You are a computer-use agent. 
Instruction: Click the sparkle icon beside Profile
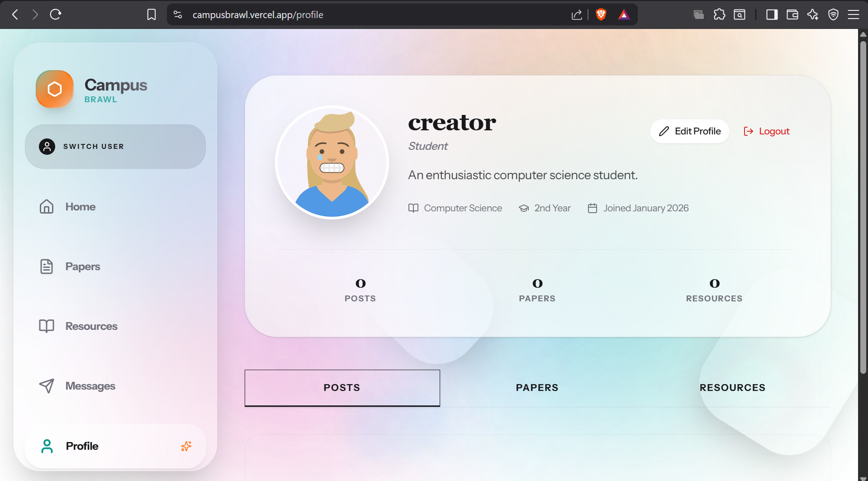pyautogui.click(x=186, y=446)
